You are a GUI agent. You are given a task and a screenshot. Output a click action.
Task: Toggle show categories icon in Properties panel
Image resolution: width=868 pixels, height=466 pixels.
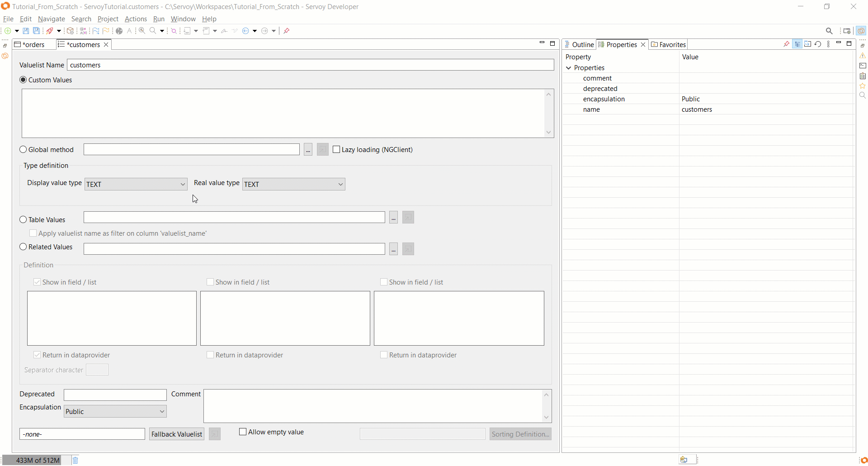pyautogui.click(x=797, y=44)
